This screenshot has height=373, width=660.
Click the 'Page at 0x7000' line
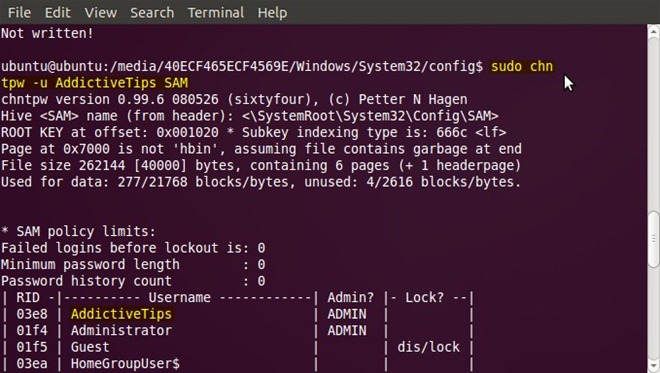coord(261,149)
